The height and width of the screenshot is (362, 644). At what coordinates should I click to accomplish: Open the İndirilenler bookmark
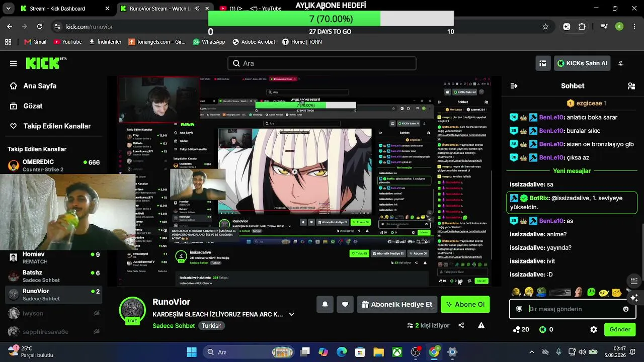coord(105,42)
